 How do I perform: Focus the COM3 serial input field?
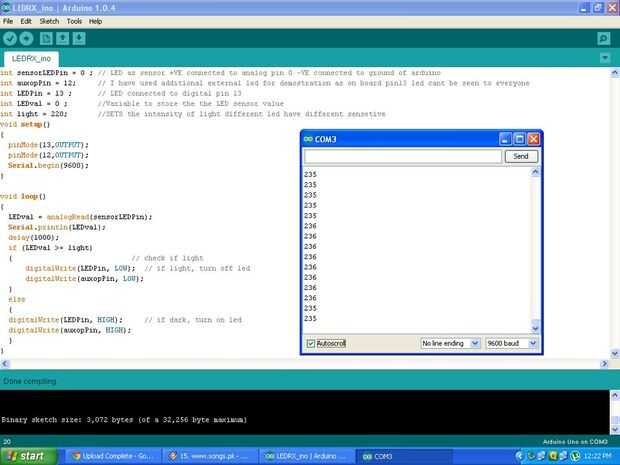(x=403, y=156)
